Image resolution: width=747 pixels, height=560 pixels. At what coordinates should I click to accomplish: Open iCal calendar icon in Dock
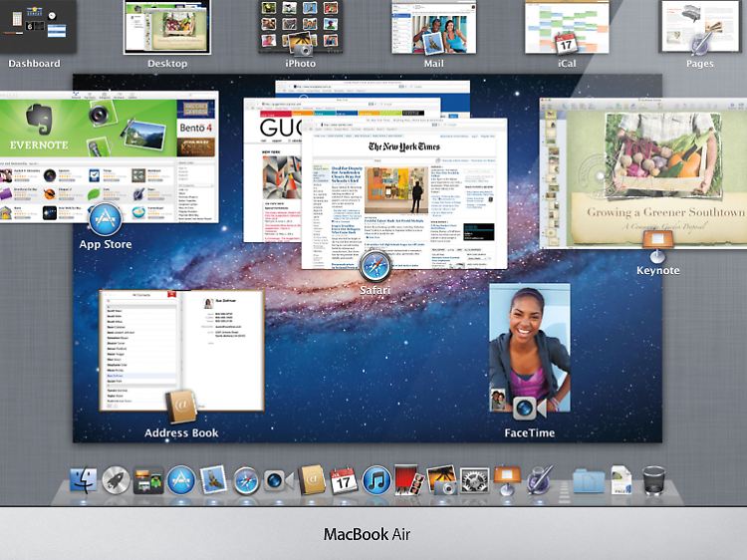[x=344, y=480]
